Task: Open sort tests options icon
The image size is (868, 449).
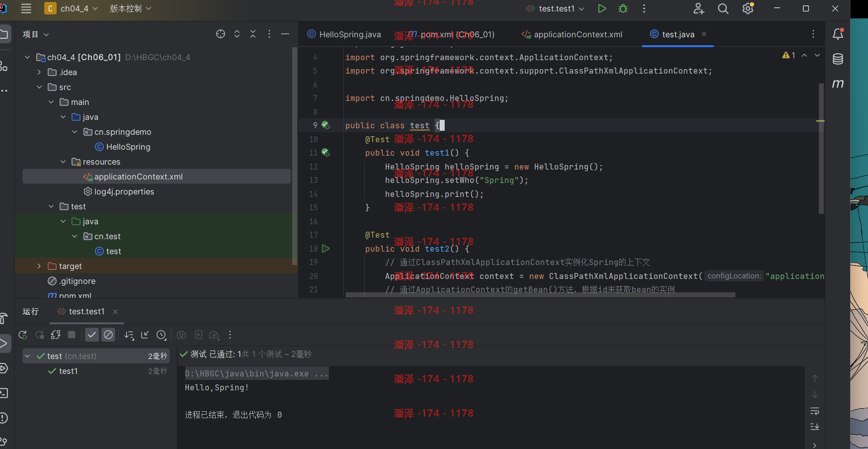Action: pos(129,335)
